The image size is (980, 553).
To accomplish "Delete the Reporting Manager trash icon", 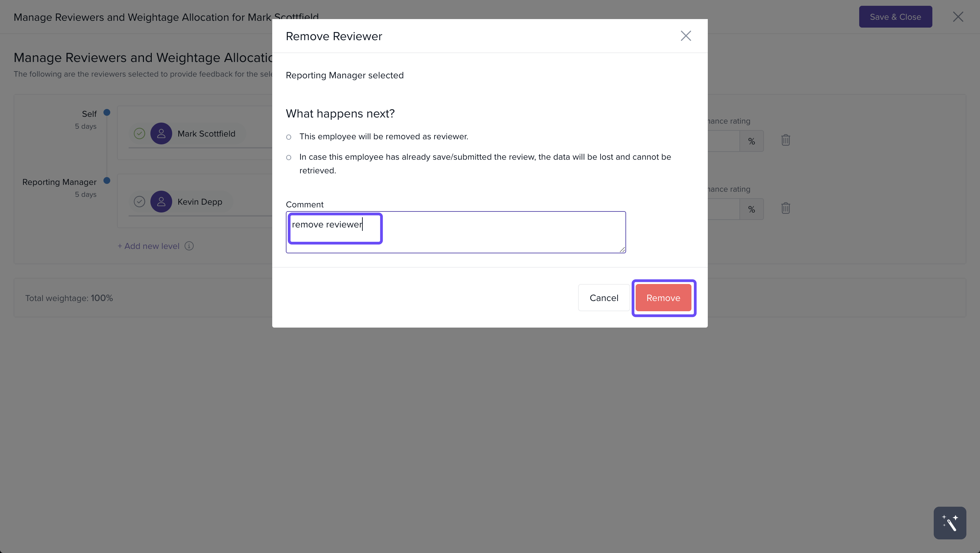I will pos(786,208).
